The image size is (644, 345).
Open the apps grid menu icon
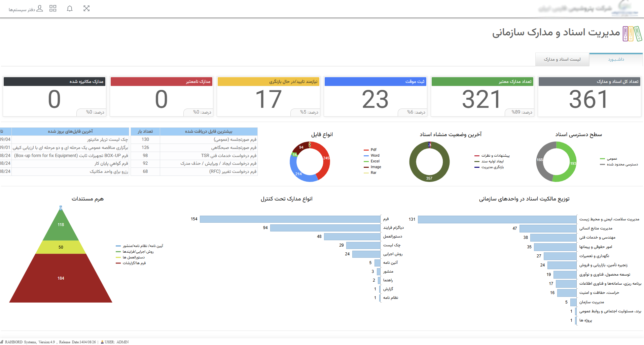(x=53, y=8)
